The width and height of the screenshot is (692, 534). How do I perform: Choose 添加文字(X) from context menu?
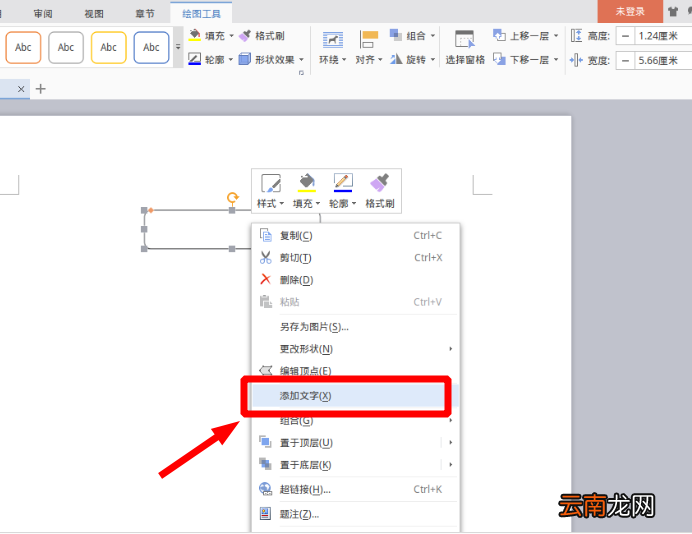click(x=356, y=396)
